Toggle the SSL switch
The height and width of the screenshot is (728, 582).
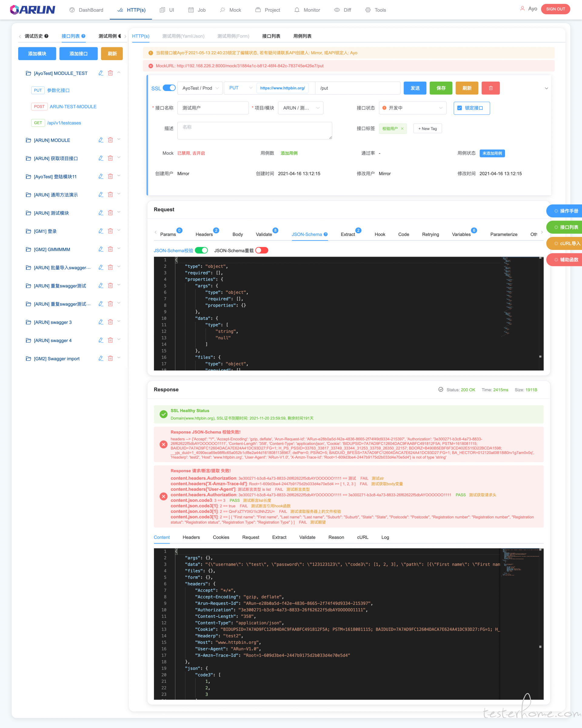(x=169, y=88)
